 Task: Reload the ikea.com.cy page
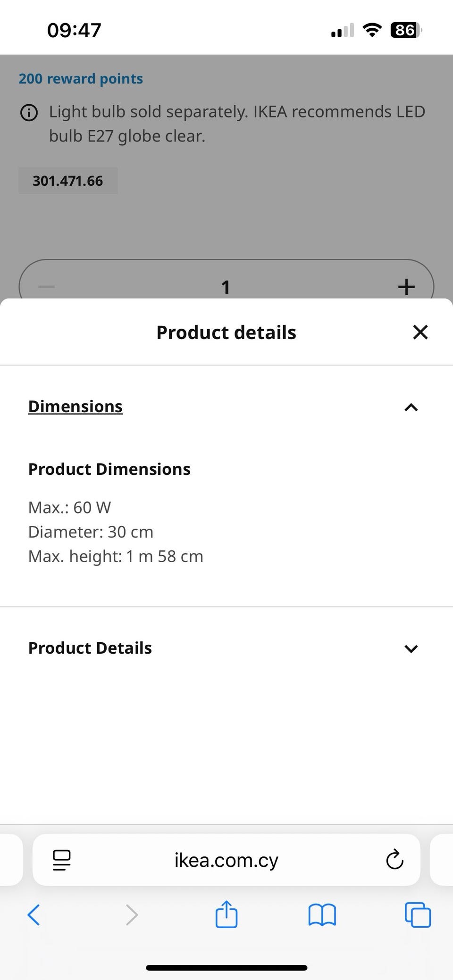(394, 860)
